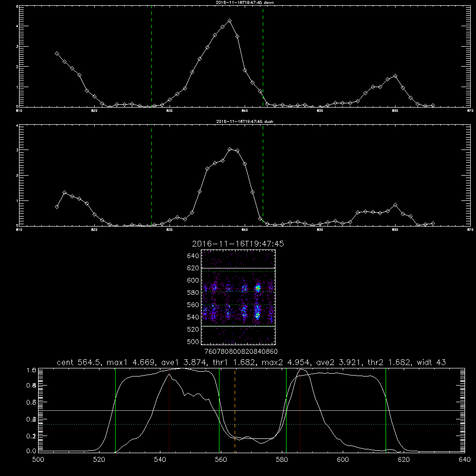The width and height of the screenshot is (476, 476).
Task: Click the green vertical line near 525 in bottom plot
Action: point(115,410)
